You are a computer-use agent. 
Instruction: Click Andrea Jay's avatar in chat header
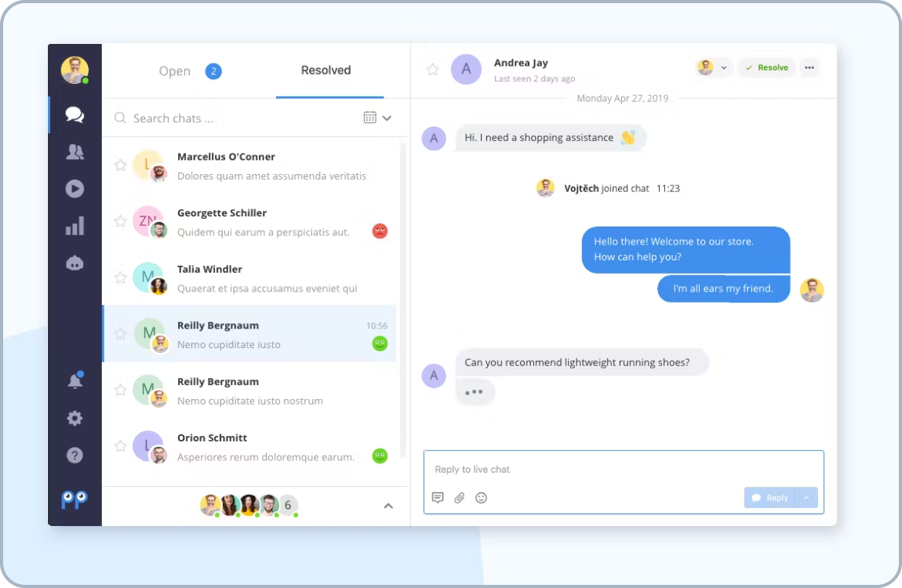tap(466, 70)
